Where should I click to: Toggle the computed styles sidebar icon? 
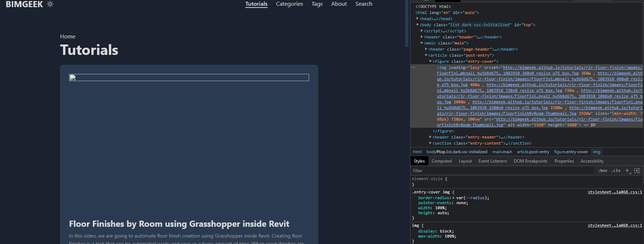[637, 171]
